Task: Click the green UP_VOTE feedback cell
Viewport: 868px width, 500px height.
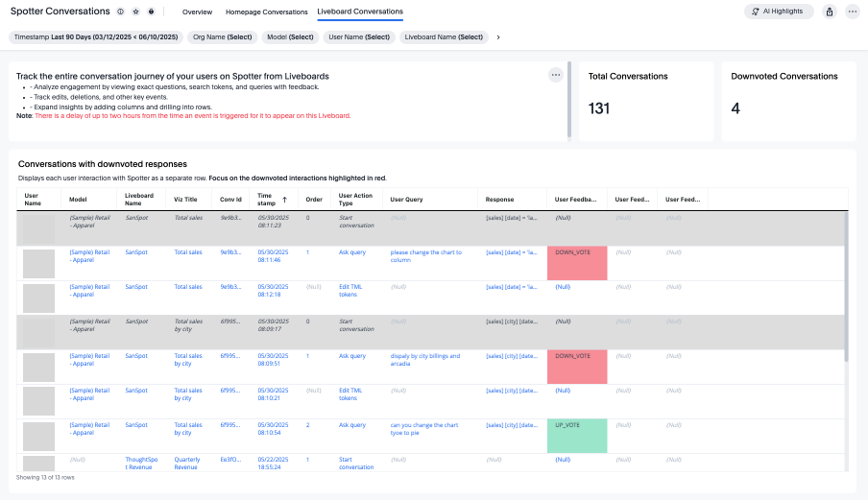Action: coord(576,436)
